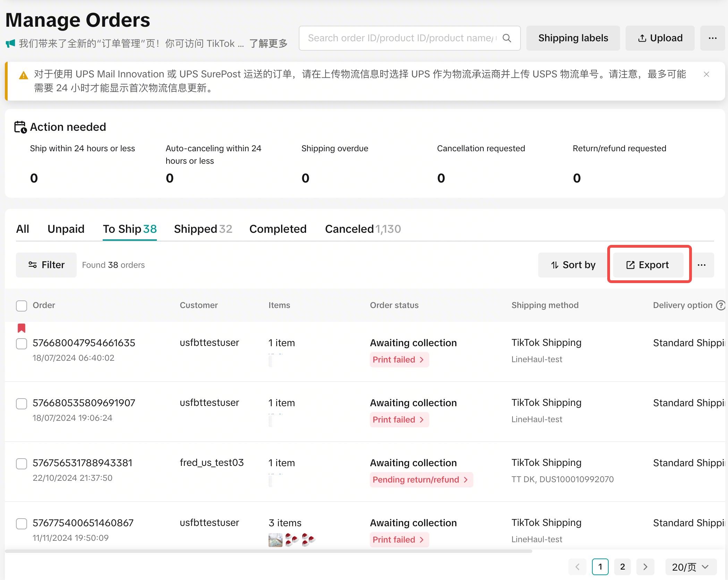Expand the Pending return/refund tag
Viewport: 728px width, 580px height.
(x=421, y=480)
